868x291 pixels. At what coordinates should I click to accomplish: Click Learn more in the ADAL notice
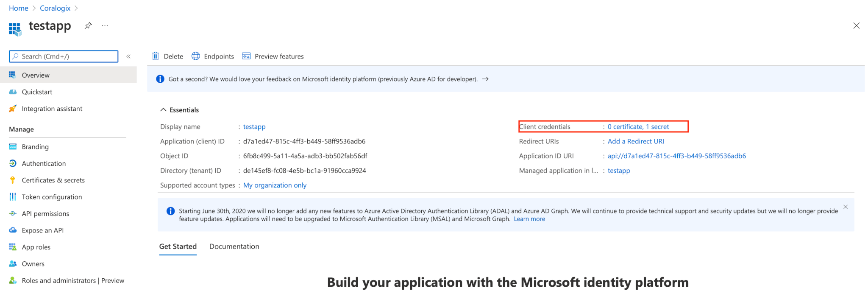click(529, 219)
